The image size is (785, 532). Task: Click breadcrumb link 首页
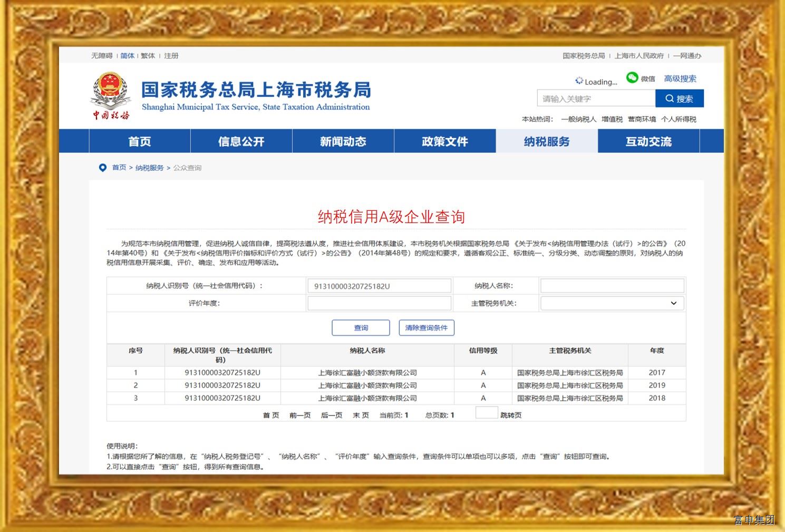tap(119, 168)
